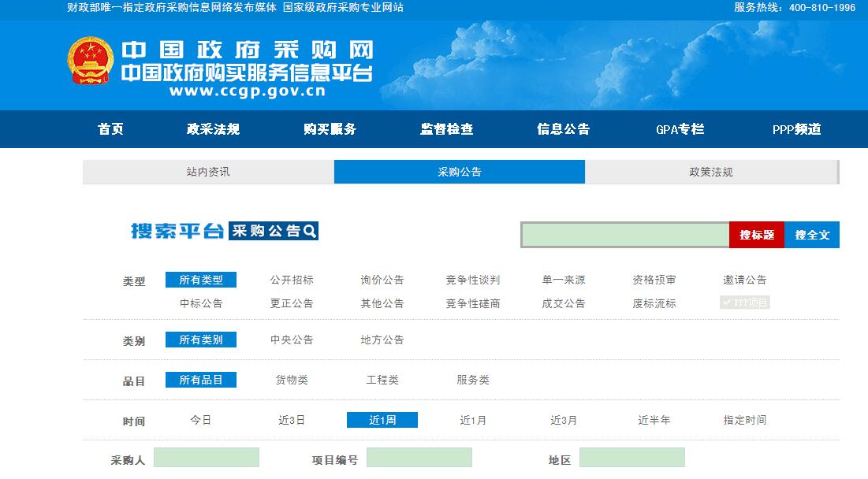Select the 近1月 time range
The height and width of the screenshot is (479, 868).
[x=472, y=420]
